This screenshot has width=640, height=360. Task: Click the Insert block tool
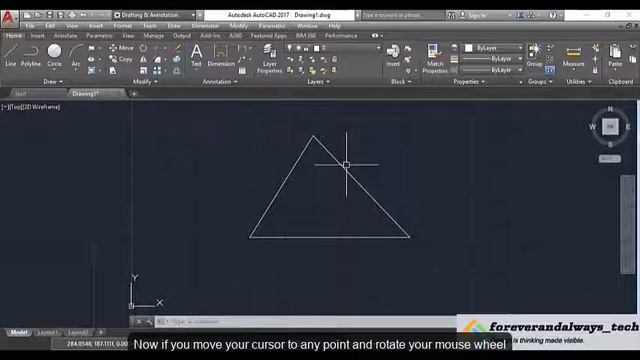point(393,55)
